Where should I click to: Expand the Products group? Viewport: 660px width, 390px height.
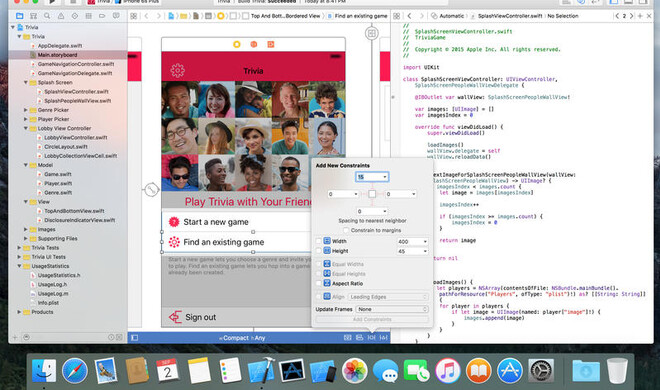(x=19, y=312)
